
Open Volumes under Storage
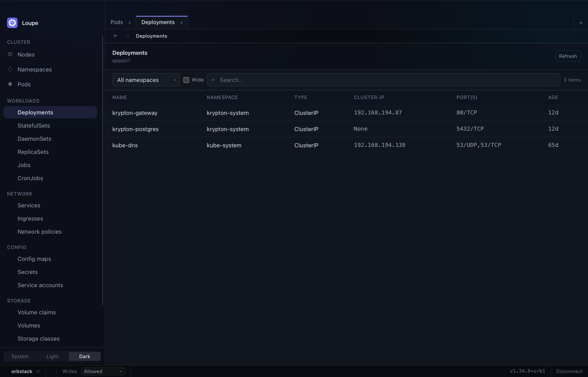tap(50, 325)
